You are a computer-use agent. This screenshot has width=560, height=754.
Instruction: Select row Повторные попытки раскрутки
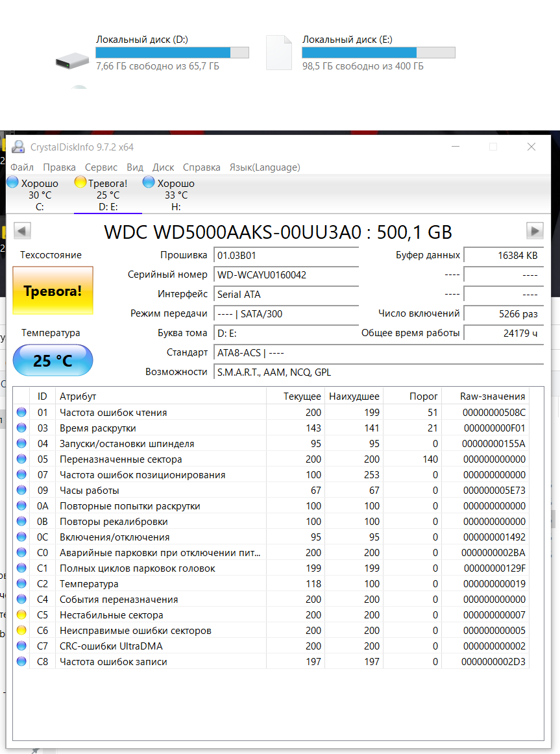click(271, 506)
